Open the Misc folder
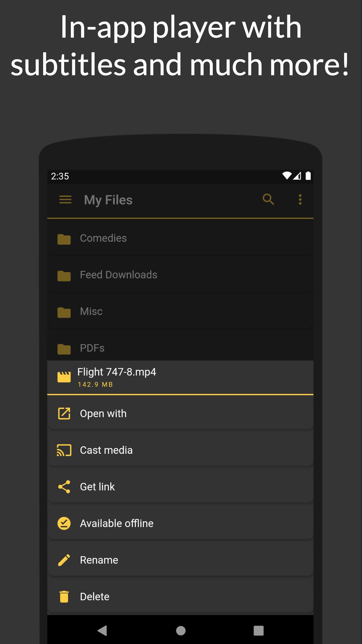Screen dimensions: 362x644 (180, 311)
